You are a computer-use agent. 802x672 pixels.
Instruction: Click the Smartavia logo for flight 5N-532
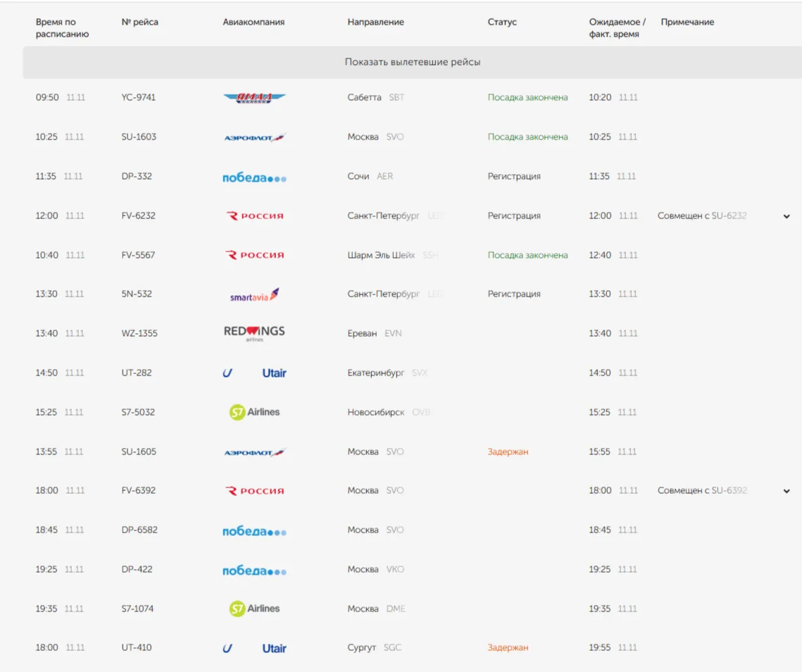point(254,295)
